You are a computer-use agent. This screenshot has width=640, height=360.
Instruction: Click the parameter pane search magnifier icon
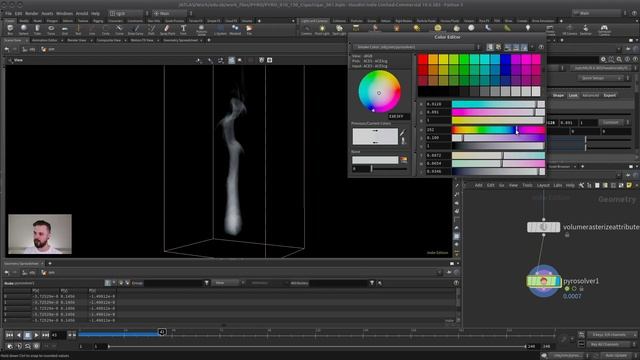(619, 60)
